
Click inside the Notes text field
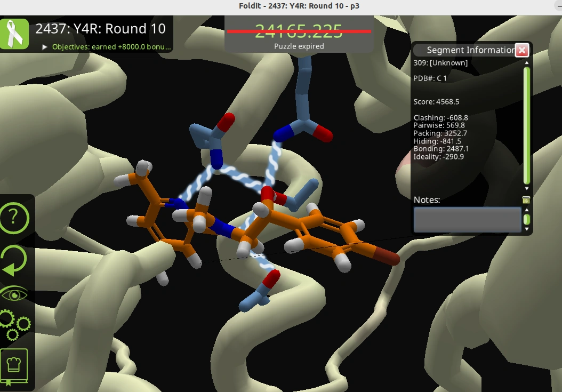467,220
